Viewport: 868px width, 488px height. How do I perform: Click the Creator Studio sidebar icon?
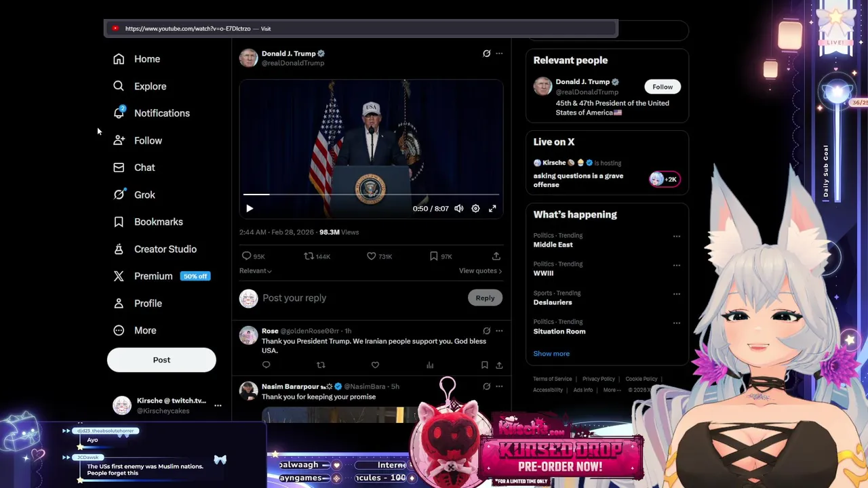(119, 249)
